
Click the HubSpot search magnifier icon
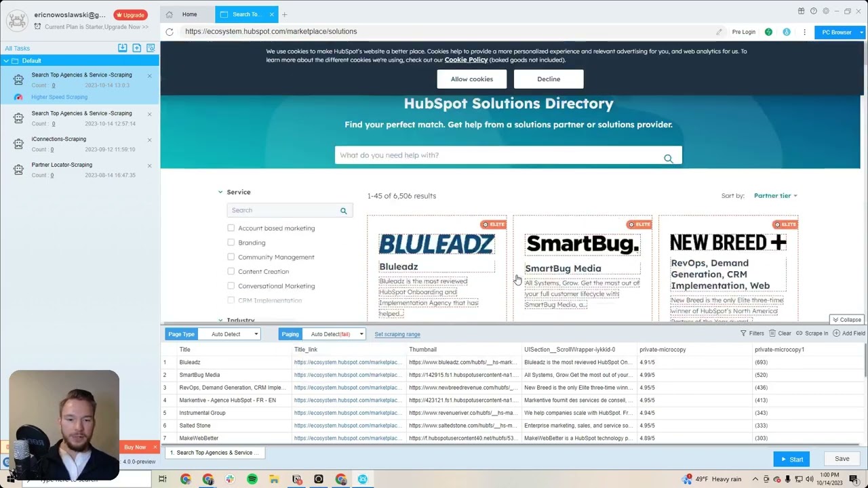tap(669, 159)
